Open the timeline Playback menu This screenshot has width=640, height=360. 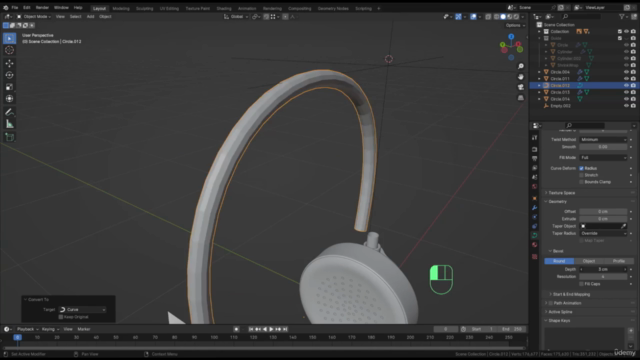(x=27, y=329)
